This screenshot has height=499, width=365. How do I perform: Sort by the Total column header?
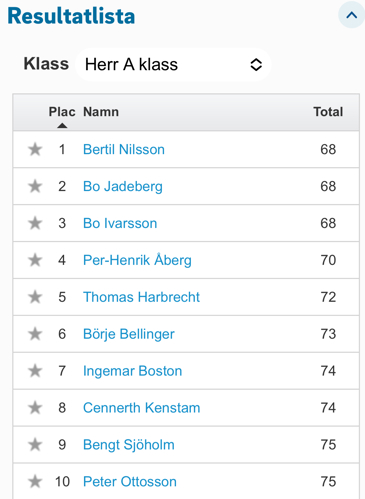328,112
